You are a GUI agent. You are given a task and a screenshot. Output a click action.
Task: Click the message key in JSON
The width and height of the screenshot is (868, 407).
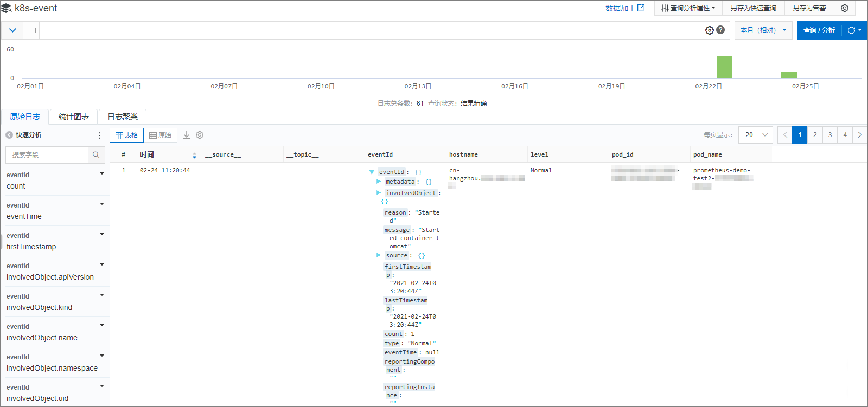pos(397,230)
